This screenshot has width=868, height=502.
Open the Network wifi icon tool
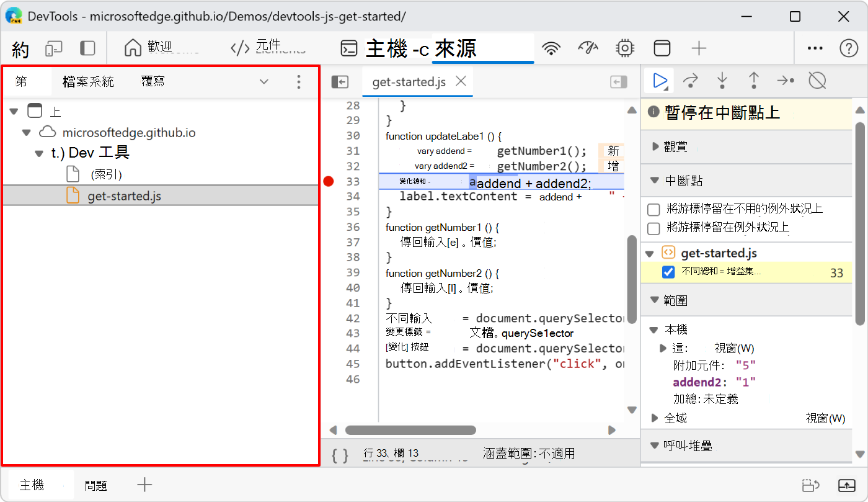click(551, 48)
